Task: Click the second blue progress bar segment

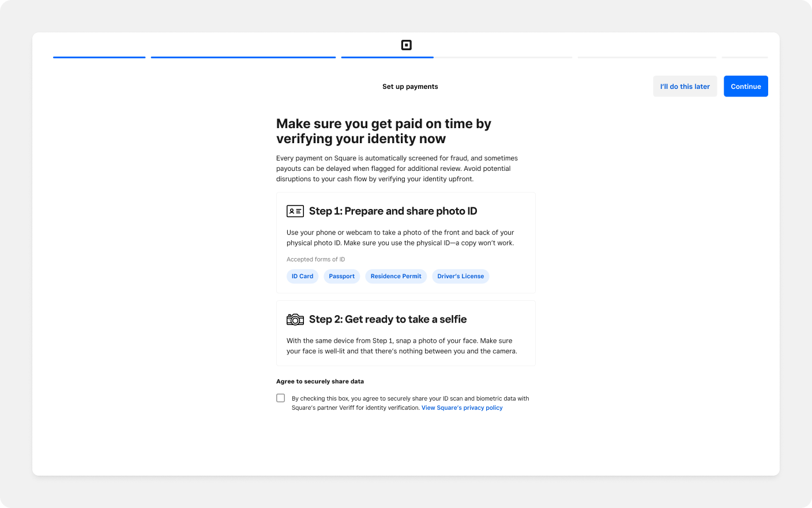Action: pos(243,58)
